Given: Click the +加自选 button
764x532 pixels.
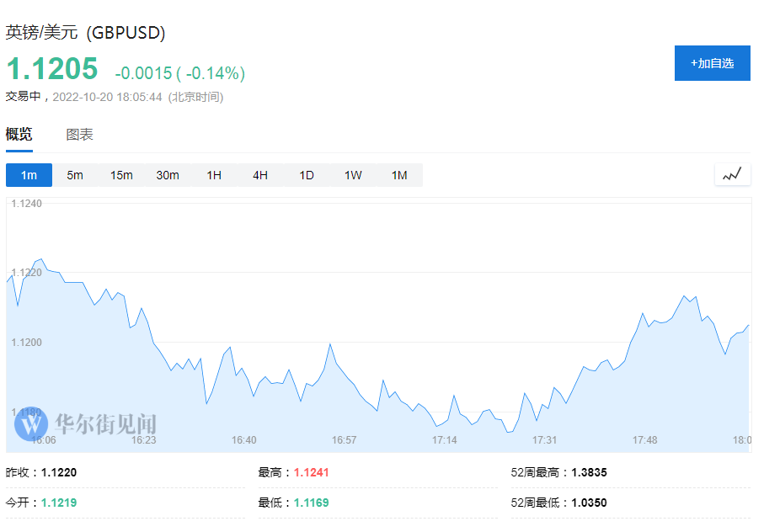Looking at the screenshot, I should 712,63.
